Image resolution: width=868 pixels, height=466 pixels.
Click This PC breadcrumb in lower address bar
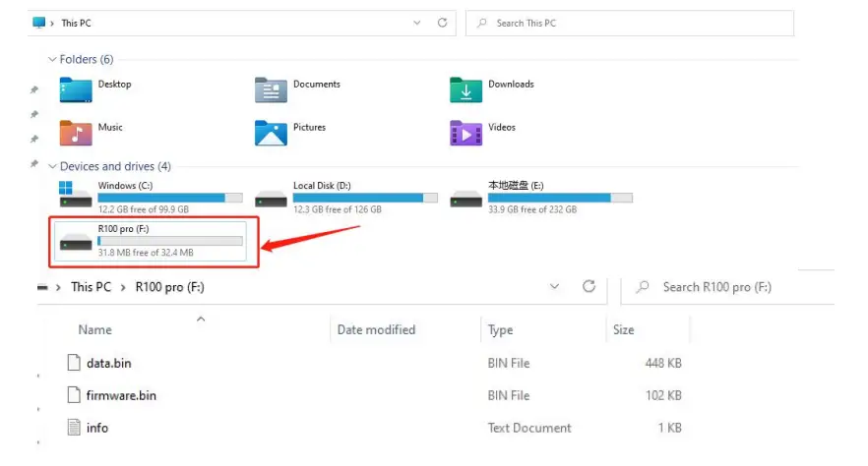(91, 287)
